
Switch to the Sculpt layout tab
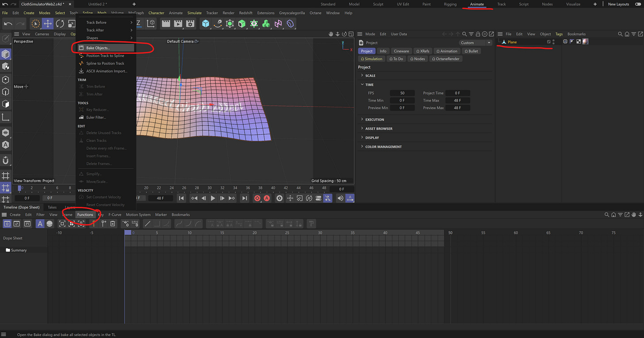377,4
